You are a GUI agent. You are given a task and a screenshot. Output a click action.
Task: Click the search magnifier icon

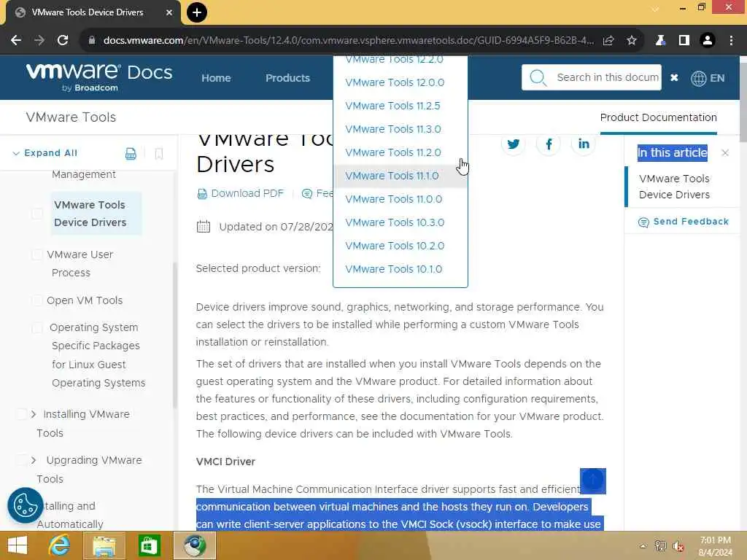(538, 77)
